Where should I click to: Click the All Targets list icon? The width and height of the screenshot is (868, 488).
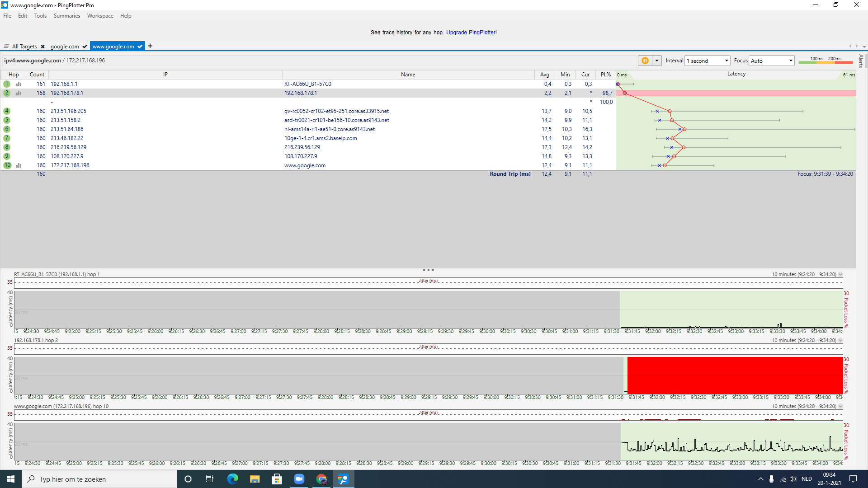[x=6, y=47]
